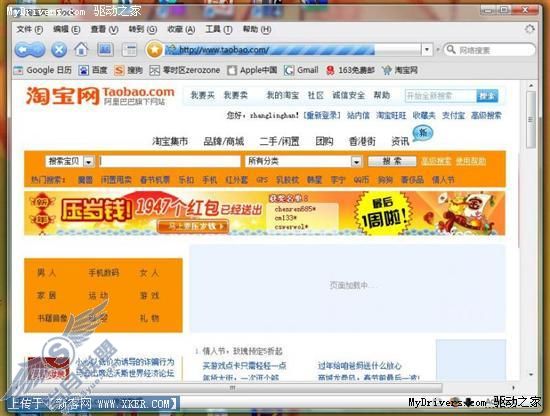Click the scroll down arrow
Screen dimensions: 550x416
click(x=531, y=375)
